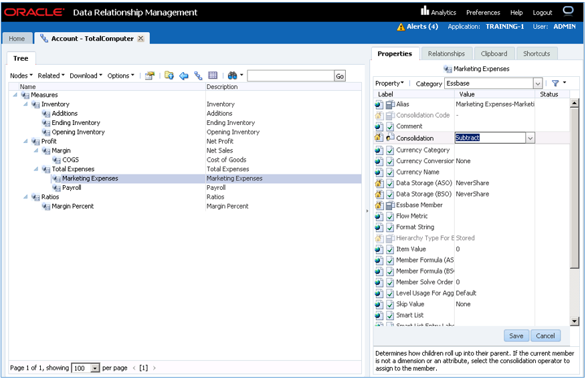The height and width of the screenshot is (381, 588).
Task: Collapse the Inventory tree node
Action: [x=25, y=104]
